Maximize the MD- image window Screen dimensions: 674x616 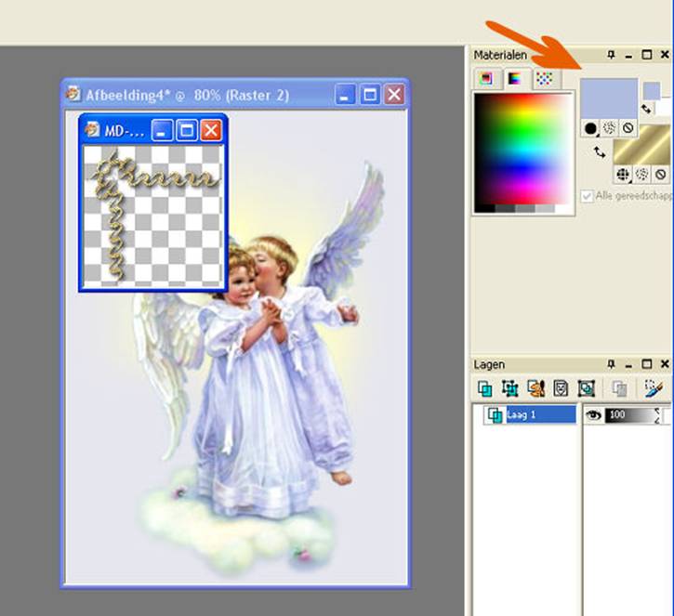pos(187,130)
